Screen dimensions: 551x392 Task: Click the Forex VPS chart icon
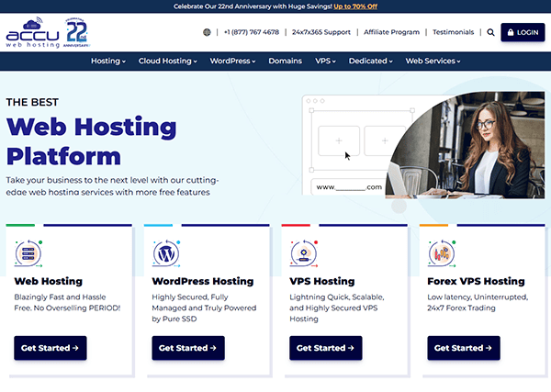442,253
